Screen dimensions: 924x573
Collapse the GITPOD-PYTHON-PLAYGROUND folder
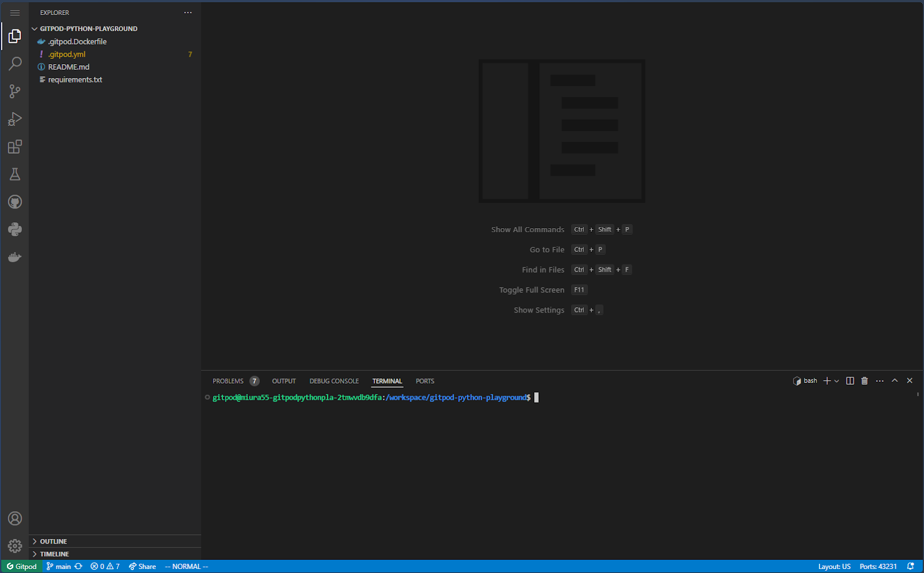pyautogui.click(x=88, y=28)
